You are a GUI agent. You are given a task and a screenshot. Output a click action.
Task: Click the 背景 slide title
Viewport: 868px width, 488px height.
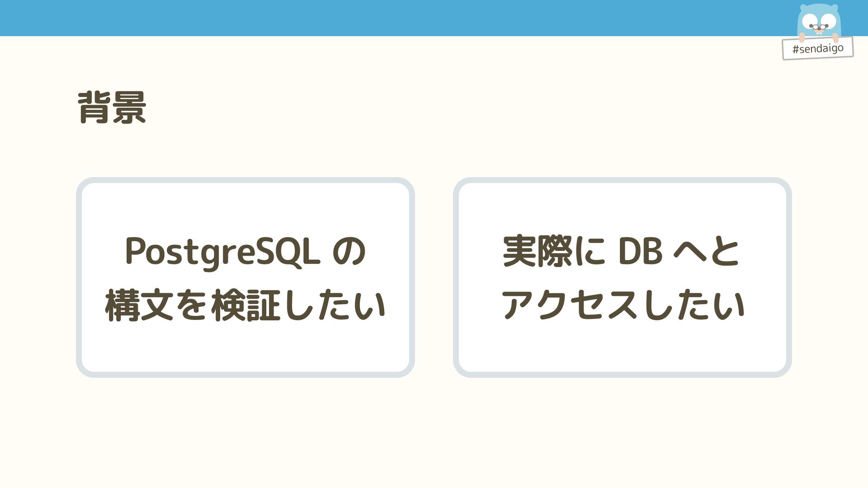[x=112, y=107]
